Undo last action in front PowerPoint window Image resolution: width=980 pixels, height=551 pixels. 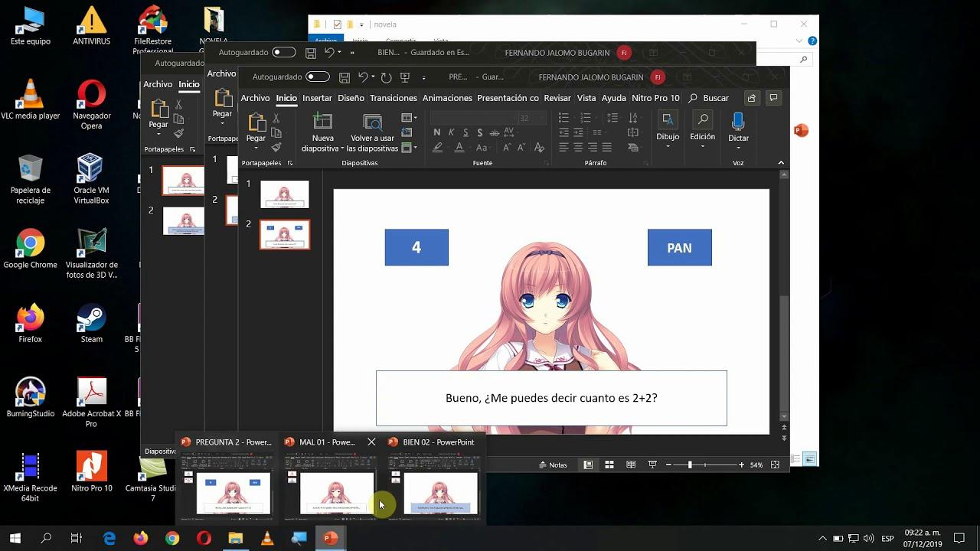364,77
